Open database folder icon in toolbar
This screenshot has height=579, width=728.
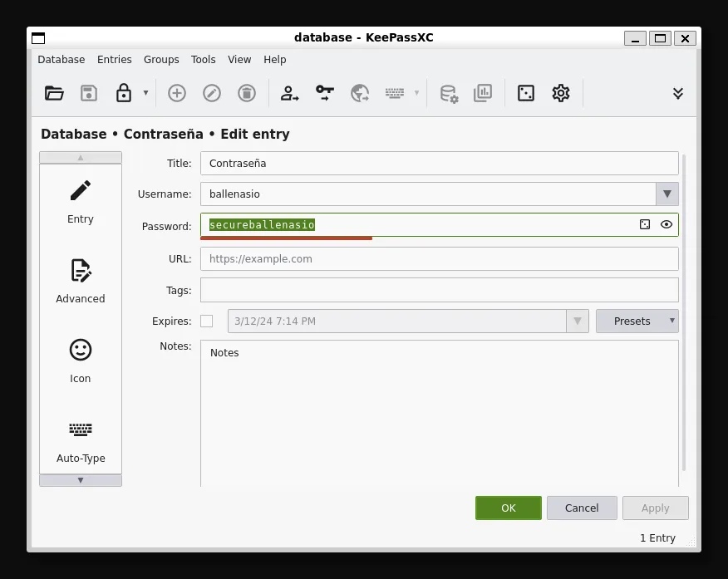tap(54, 93)
